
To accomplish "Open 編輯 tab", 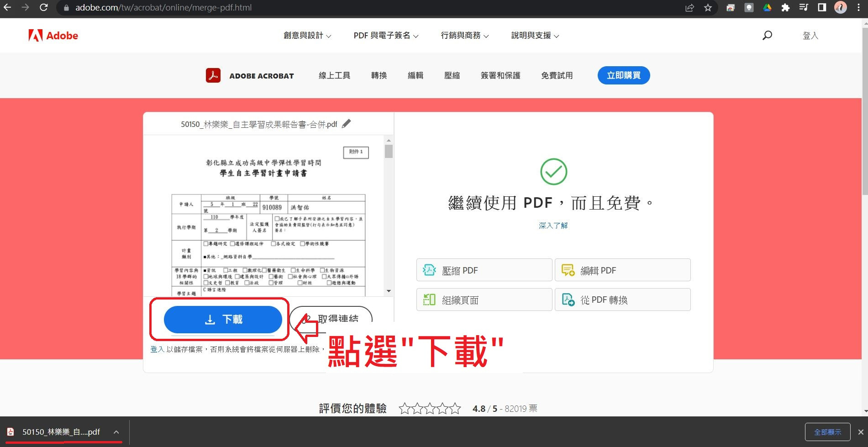I will [x=416, y=75].
